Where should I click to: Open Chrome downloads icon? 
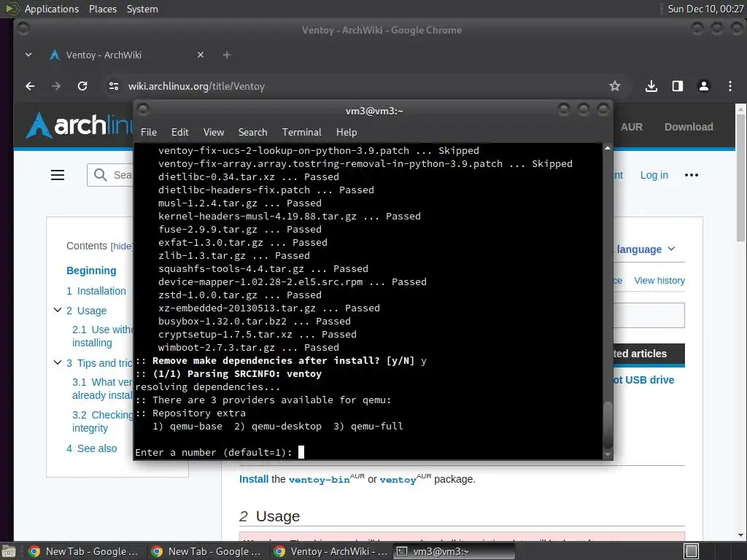pyautogui.click(x=651, y=86)
